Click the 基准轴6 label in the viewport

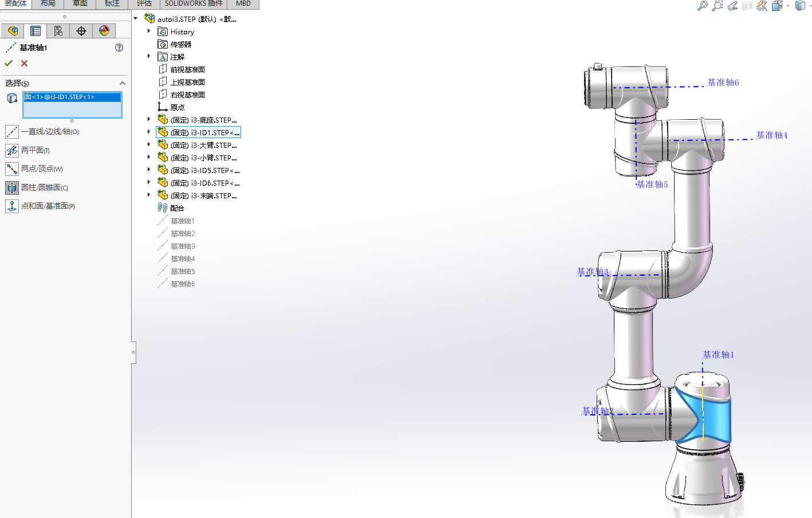click(x=723, y=83)
